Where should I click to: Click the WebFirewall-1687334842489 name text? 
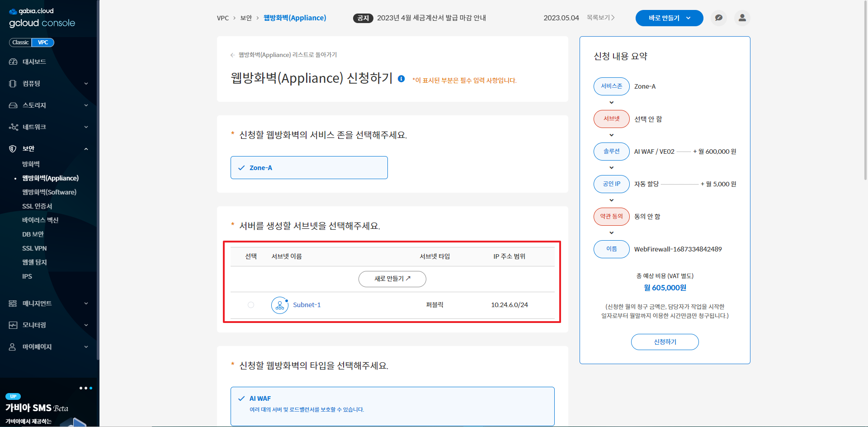pos(678,249)
